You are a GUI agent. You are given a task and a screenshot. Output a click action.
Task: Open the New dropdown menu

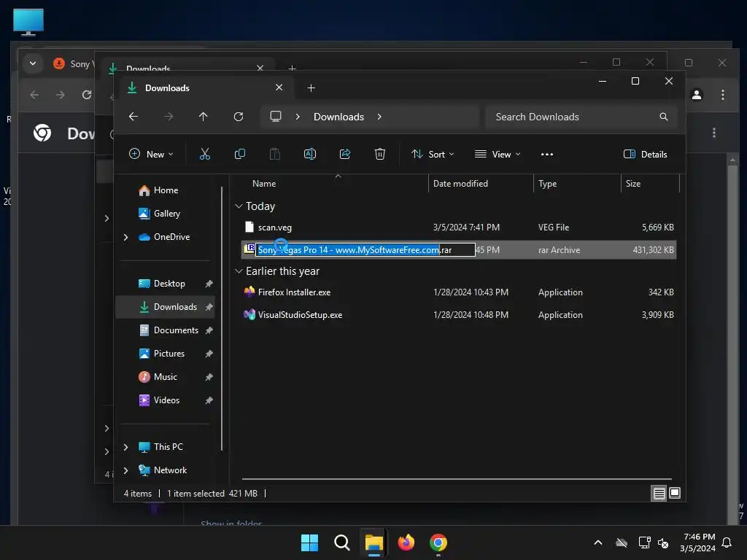point(152,154)
